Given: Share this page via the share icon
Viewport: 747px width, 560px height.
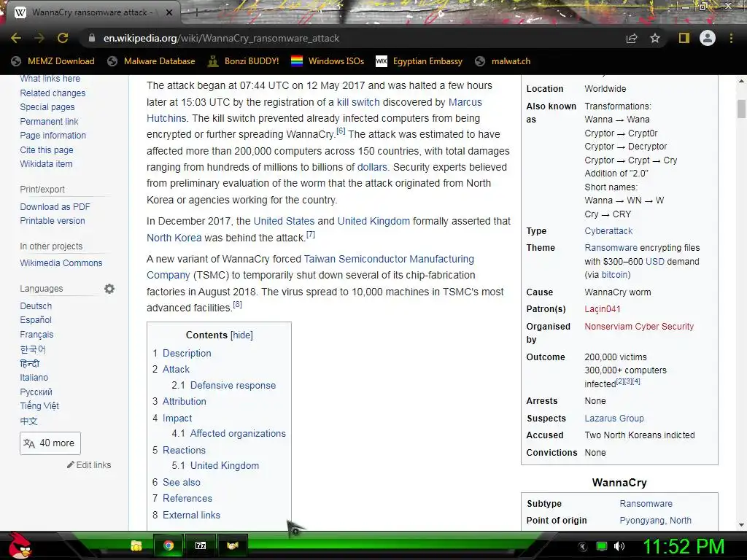Looking at the screenshot, I should [x=632, y=38].
